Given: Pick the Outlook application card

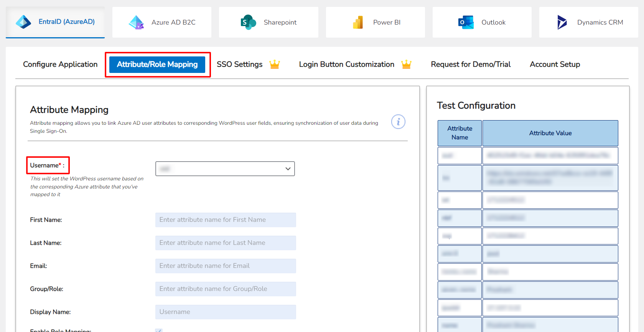Looking at the screenshot, I should point(482,22).
